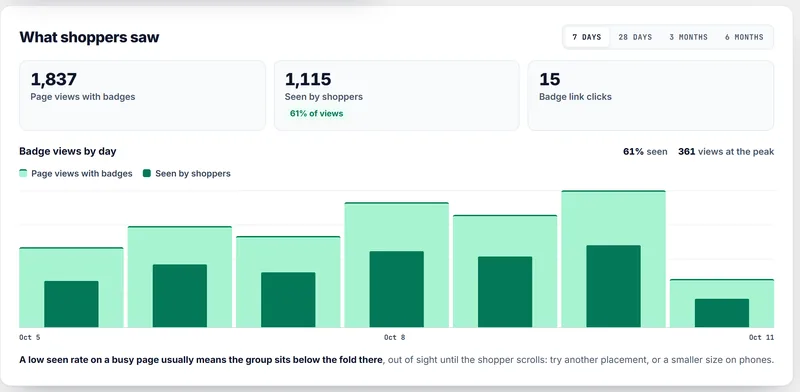The height and width of the screenshot is (392, 800).
Task: Click the 1,837 page views card
Action: point(142,95)
